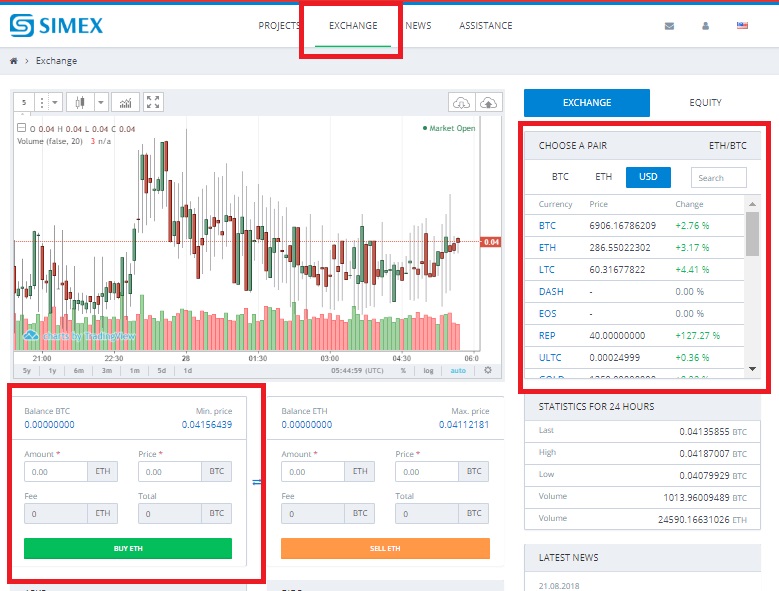Open the mail messages icon
The image size is (779, 591).
click(669, 26)
